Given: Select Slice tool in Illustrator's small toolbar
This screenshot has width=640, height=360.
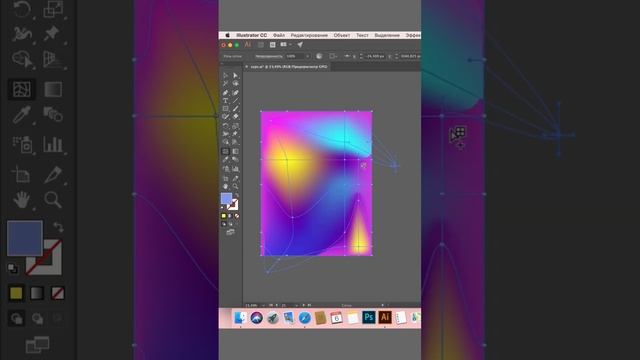Looking at the screenshot, I should click(x=236, y=178).
